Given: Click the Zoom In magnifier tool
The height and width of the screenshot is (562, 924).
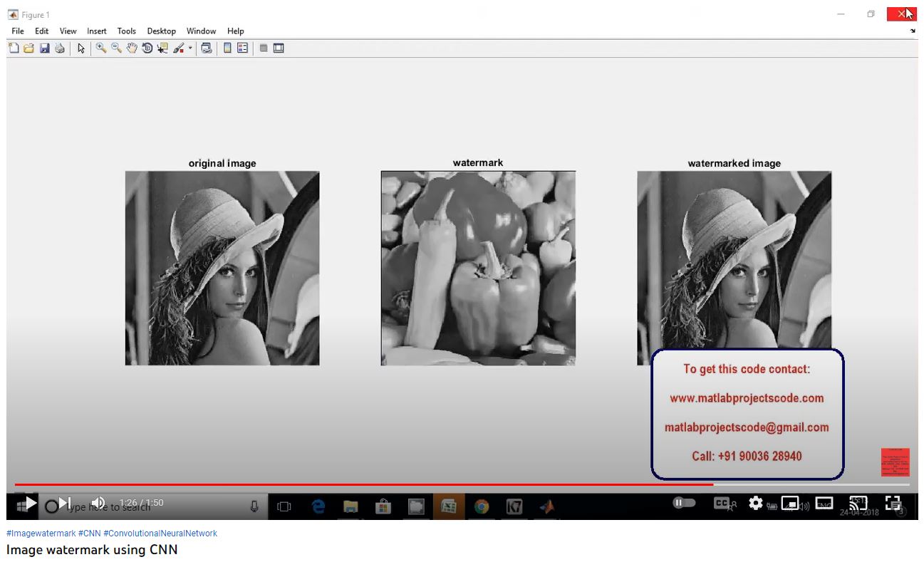Looking at the screenshot, I should click(101, 48).
